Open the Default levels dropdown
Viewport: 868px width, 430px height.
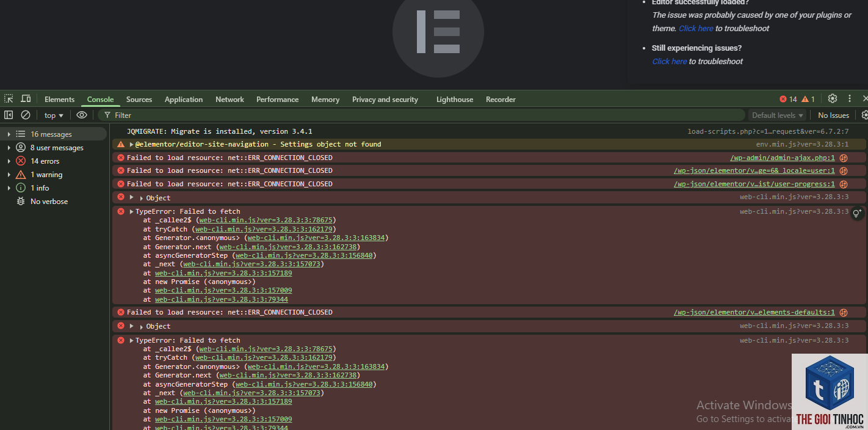point(778,115)
